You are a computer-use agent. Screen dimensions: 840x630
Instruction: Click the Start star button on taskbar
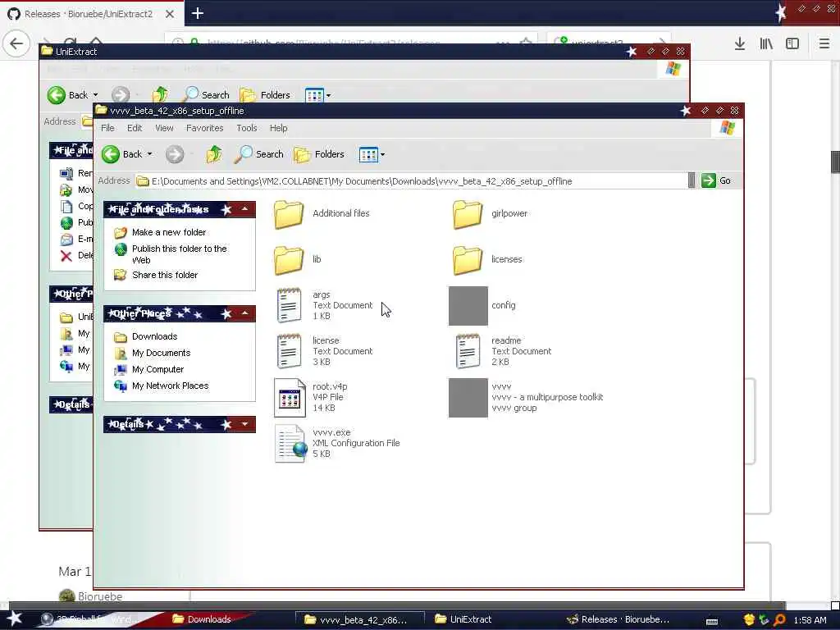15,619
